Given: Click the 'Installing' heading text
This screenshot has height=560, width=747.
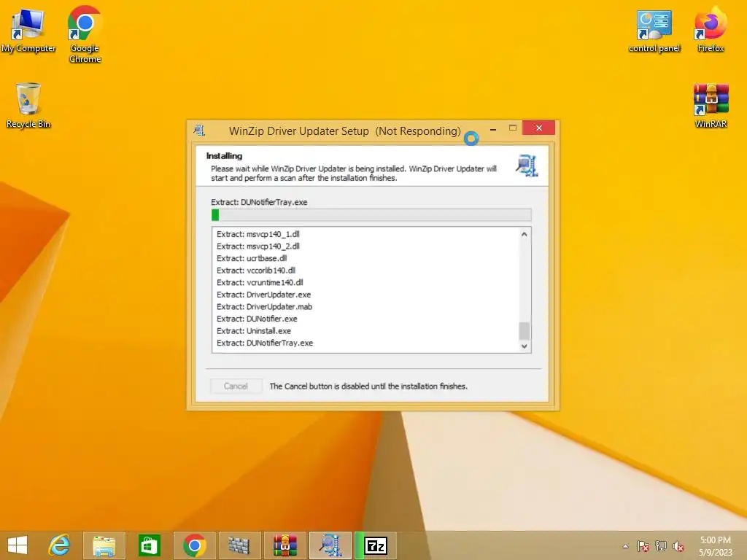Looking at the screenshot, I should point(224,156).
